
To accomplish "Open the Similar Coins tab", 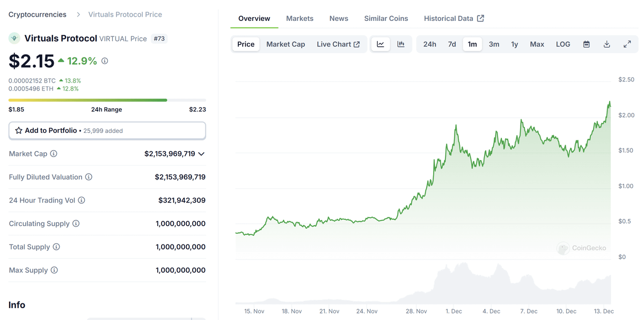I will [x=386, y=18].
